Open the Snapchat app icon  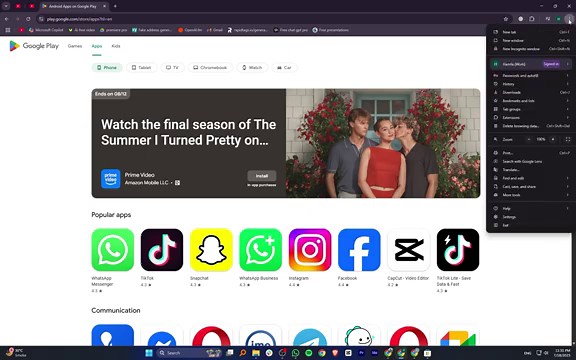(x=211, y=250)
